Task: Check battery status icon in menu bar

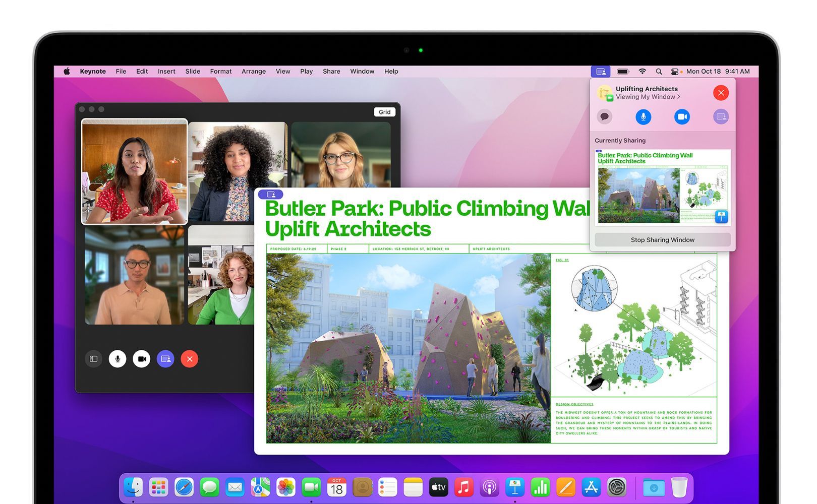Action: 623,72
